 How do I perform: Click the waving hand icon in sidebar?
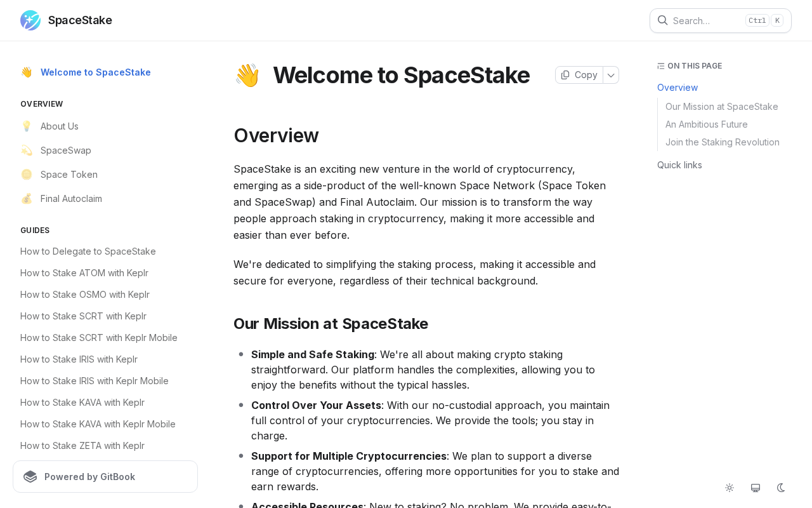click(x=26, y=72)
